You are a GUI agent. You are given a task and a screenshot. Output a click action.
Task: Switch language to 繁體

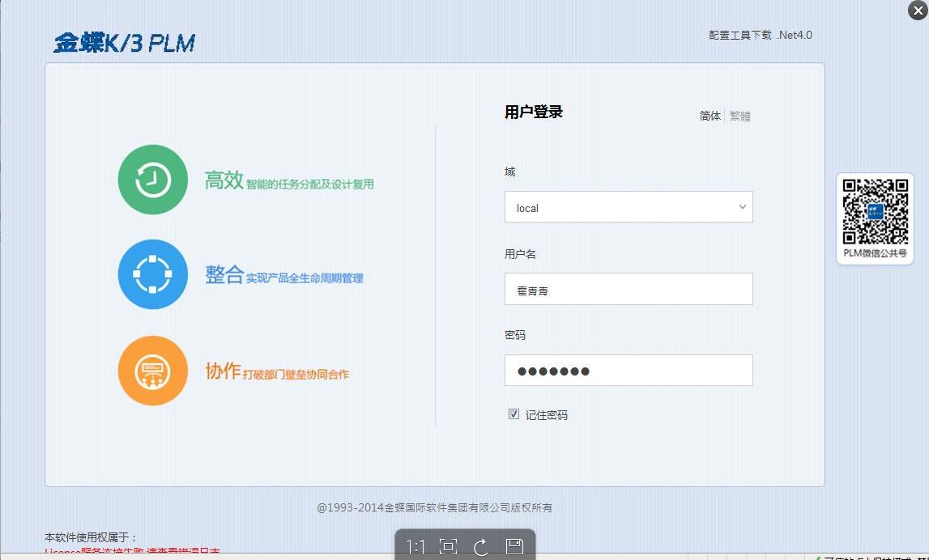[740, 116]
